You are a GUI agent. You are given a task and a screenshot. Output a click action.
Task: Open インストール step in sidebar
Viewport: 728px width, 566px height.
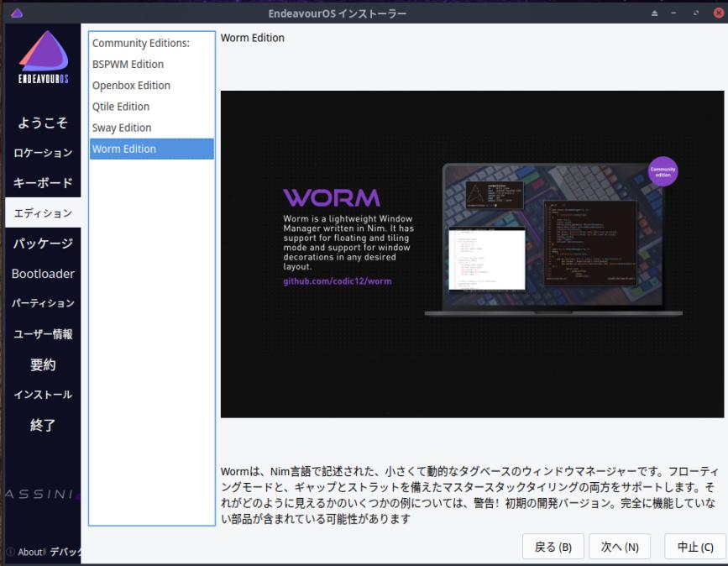[43, 395]
